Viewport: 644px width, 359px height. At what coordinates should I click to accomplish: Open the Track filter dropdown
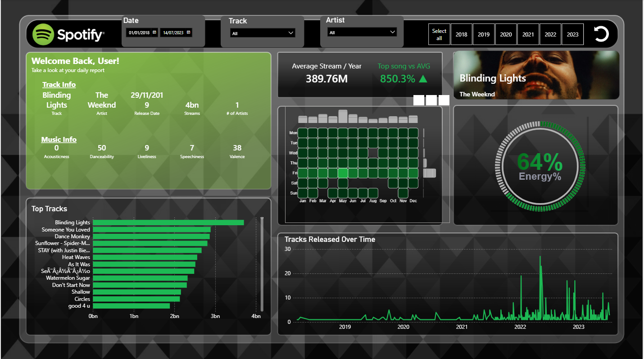(263, 33)
